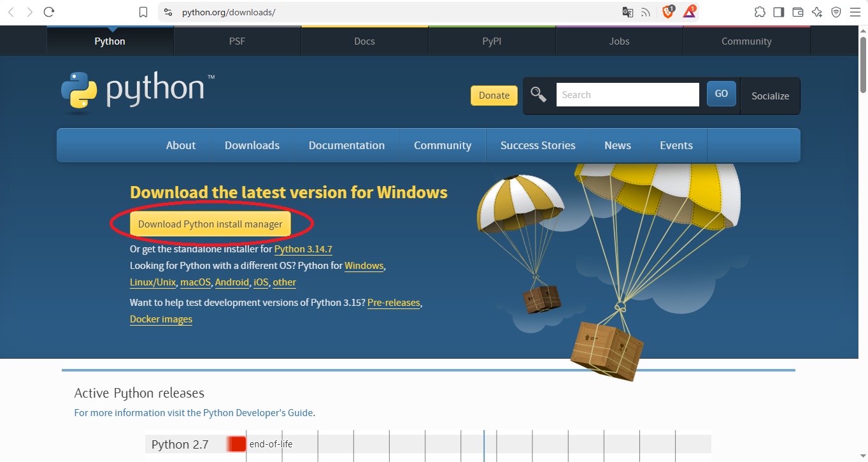Click the address bar URL python.org/downloads/
The height and width of the screenshot is (462, 868).
[x=229, y=12]
